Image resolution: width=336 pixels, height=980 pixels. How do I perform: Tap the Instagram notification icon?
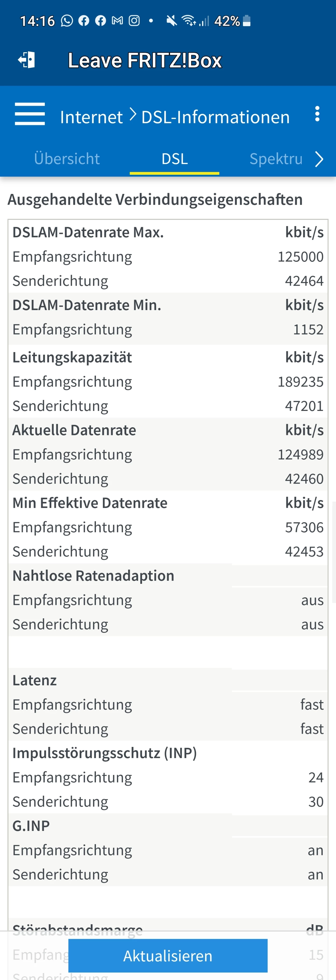coord(134,20)
